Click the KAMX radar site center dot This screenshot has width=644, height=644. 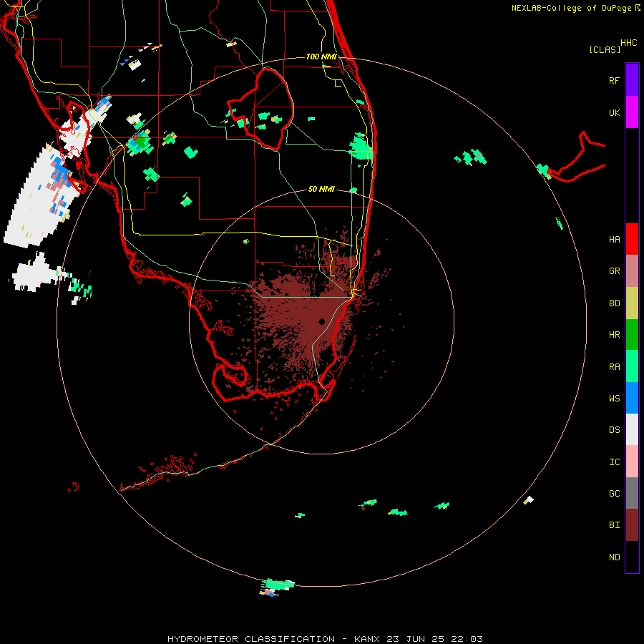click(321, 321)
